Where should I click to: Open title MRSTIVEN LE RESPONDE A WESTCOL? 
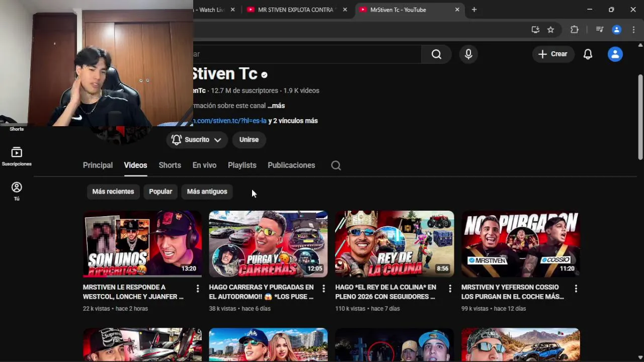click(x=133, y=292)
